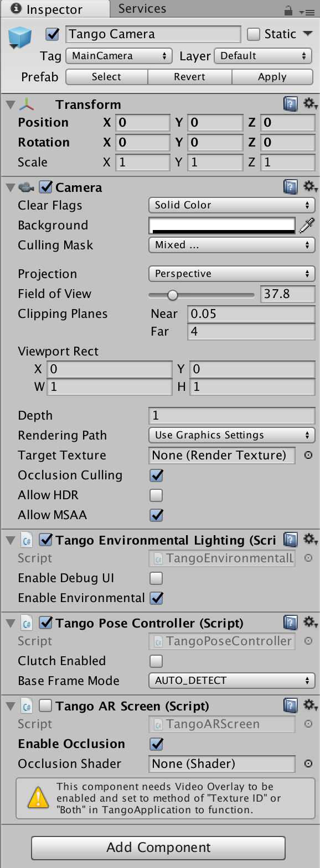The height and width of the screenshot is (868, 320).
Task: Open the Tag dropdown showing MainCamera
Action: 118,56
